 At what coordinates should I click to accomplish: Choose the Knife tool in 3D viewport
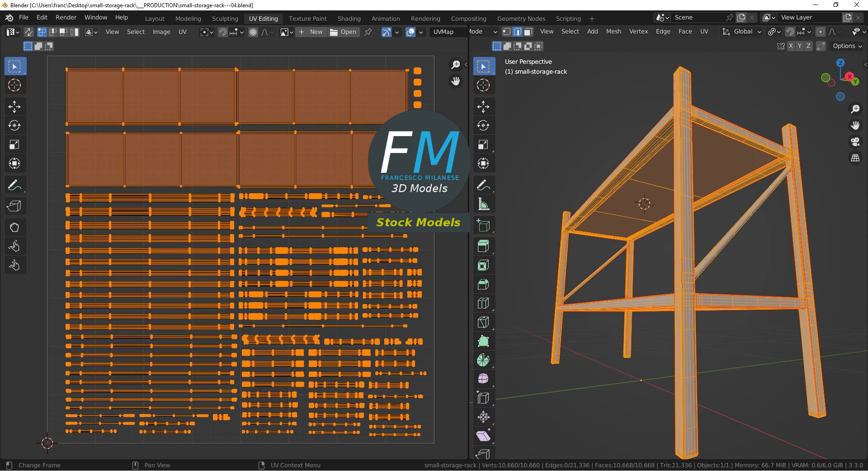[483, 323]
